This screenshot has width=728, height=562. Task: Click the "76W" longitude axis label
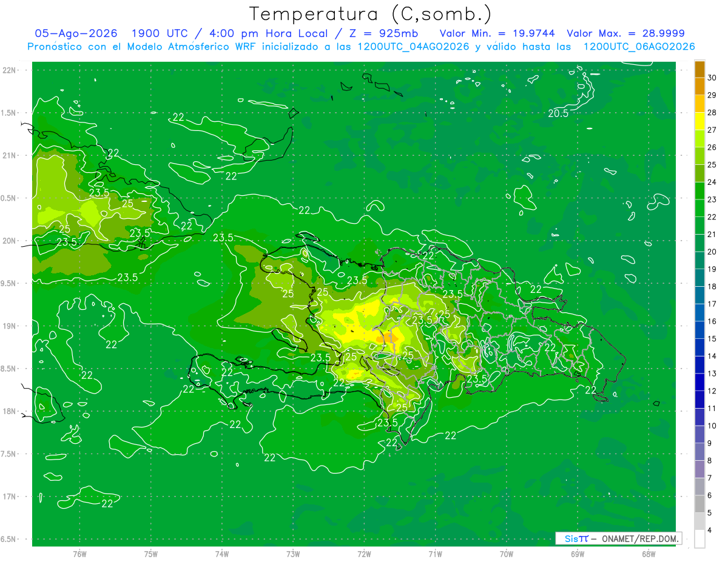coord(79,554)
